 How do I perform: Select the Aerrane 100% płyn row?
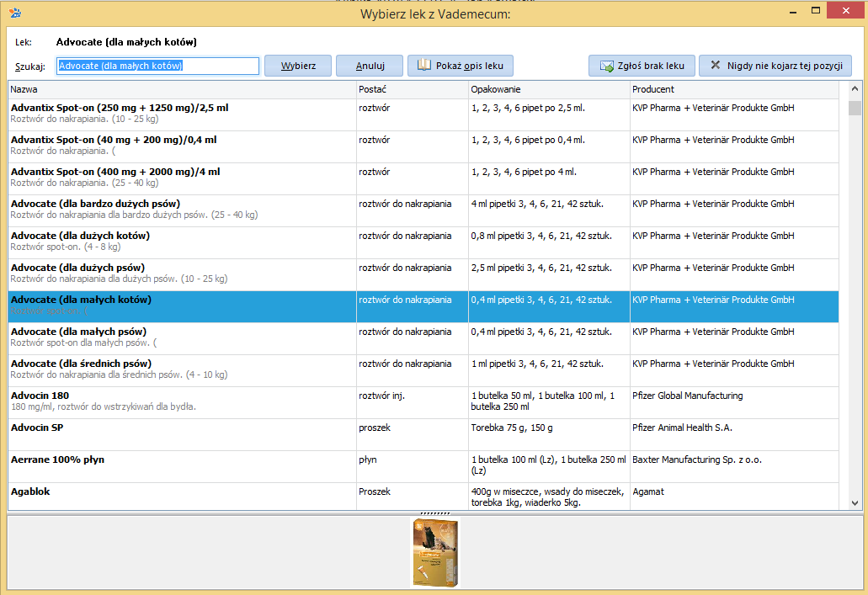[423, 466]
